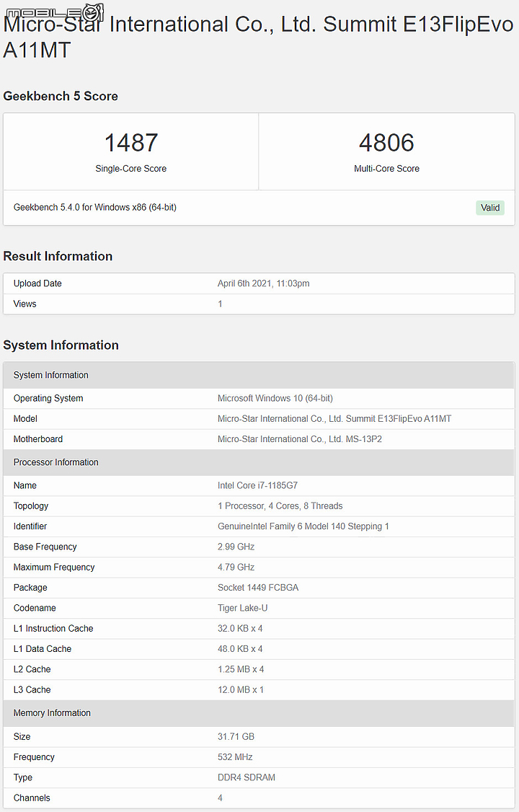This screenshot has width=519, height=812.
Task: Select the base frequency 2.99 GHz
Action: [236, 547]
